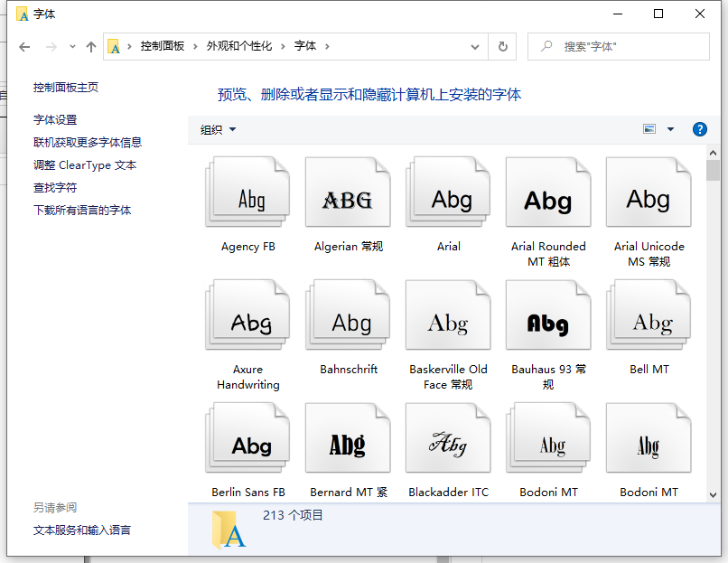
Task: Click the vertical scrollbar down arrow
Action: tap(713, 494)
